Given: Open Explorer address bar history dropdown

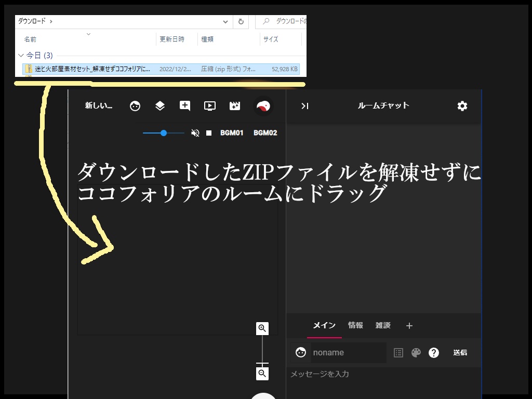Looking at the screenshot, I should tap(225, 22).
